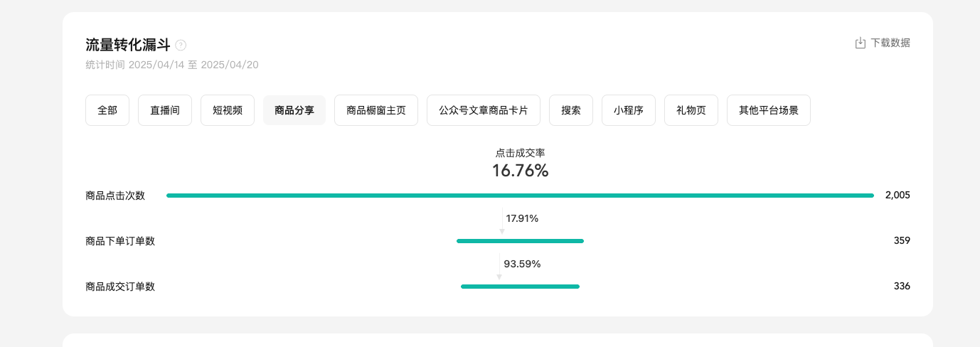Image resolution: width=980 pixels, height=347 pixels.
Task: Click the help icon beside 流量转化漏斗
Action: 181,46
